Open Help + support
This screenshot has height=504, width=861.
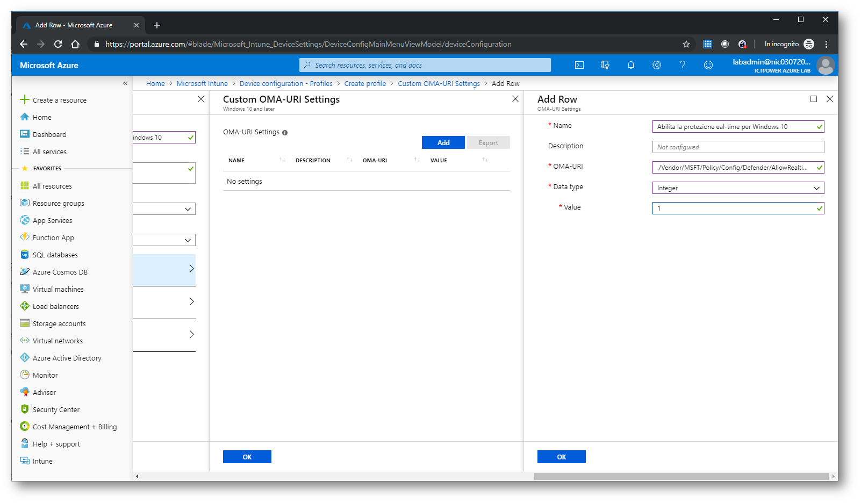(50, 444)
